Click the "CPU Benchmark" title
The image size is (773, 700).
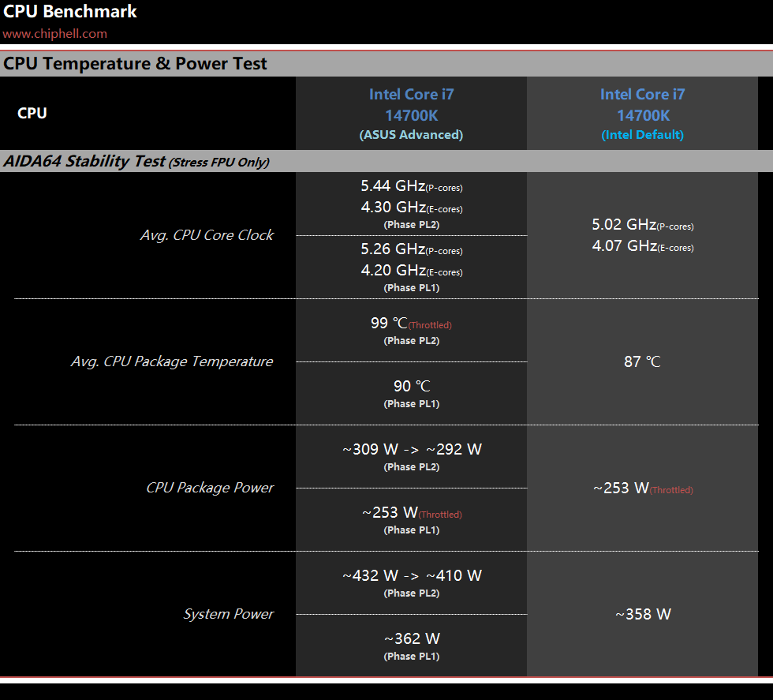point(70,11)
